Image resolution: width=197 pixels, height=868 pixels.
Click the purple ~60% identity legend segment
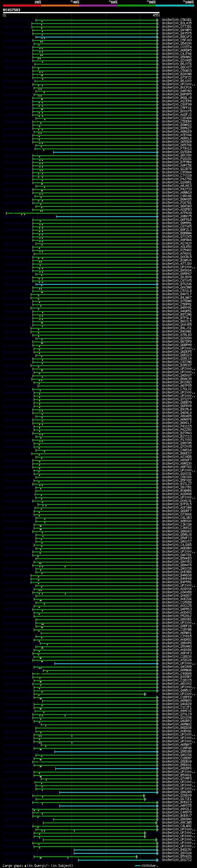tap(99, 6)
